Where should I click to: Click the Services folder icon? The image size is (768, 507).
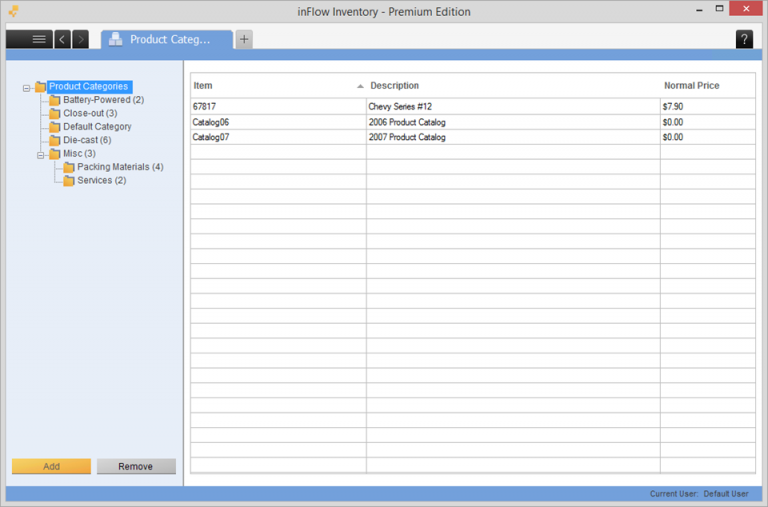(x=69, y=181)
